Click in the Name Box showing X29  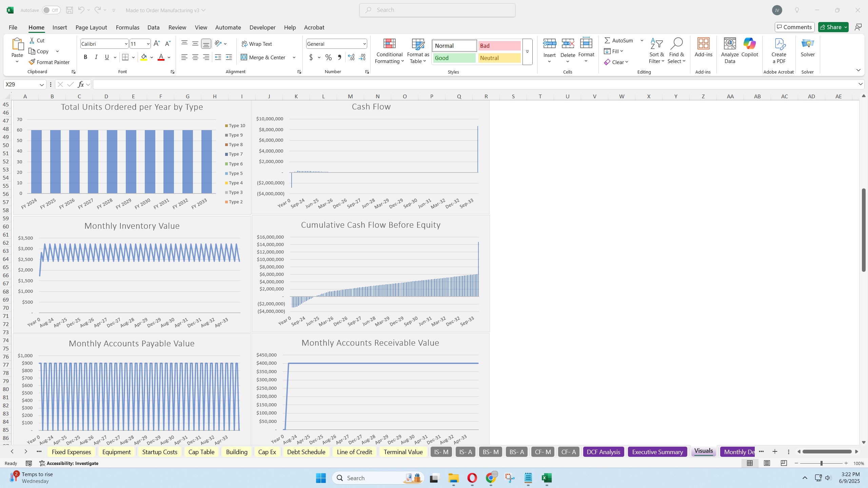pyautogui.click(x=21, y=84)
